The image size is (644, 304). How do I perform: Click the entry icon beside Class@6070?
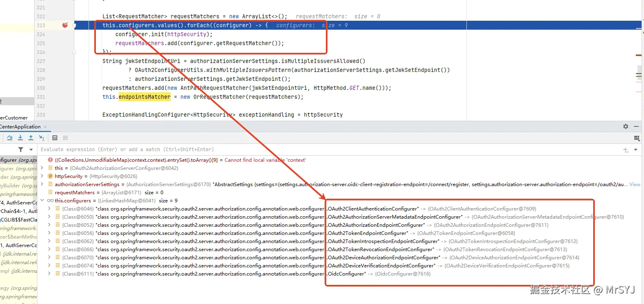click(58, 258)
